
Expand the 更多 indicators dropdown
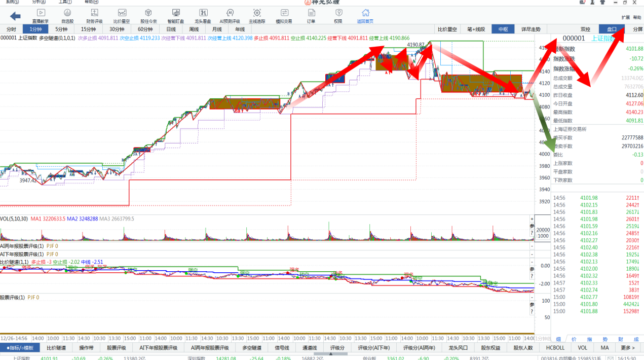(x=627, y=348)
